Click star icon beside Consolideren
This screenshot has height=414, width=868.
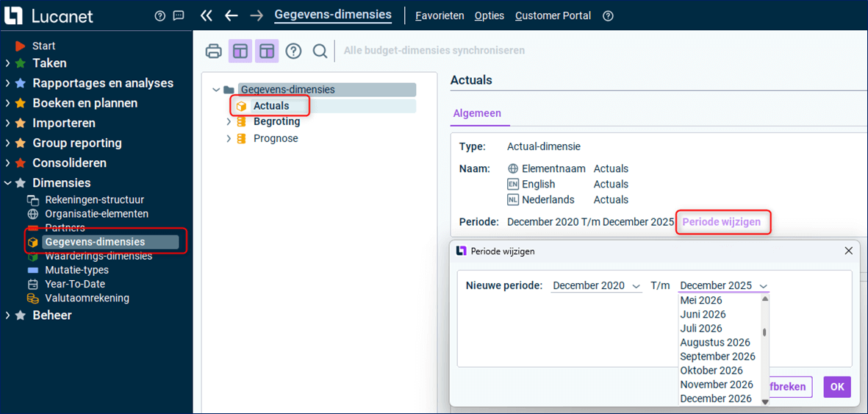(21, 163)
